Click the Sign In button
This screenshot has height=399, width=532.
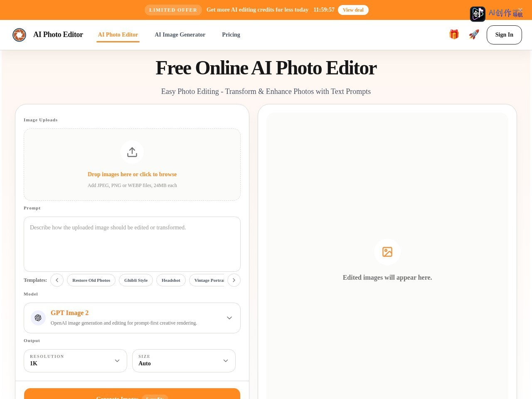(504, 35)
